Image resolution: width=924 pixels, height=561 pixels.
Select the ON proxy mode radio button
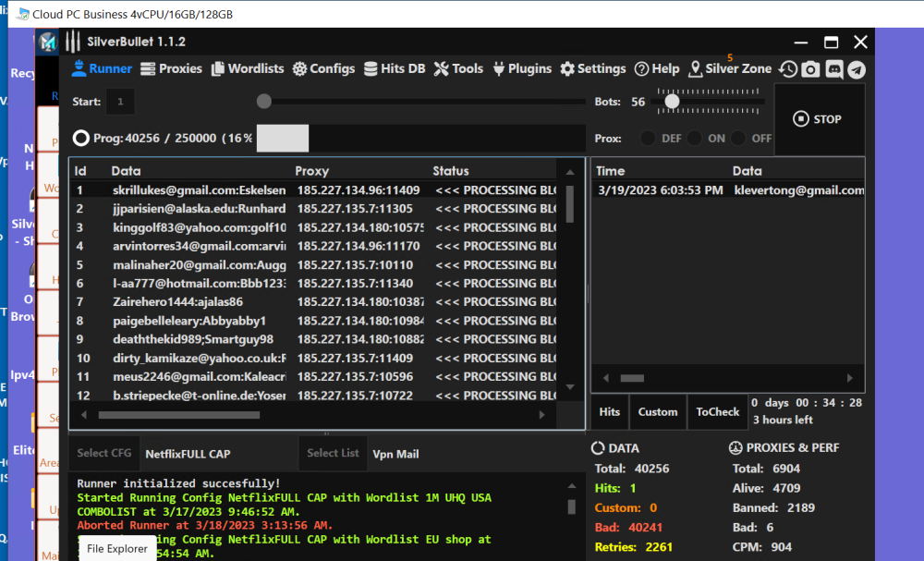point(693,139)
